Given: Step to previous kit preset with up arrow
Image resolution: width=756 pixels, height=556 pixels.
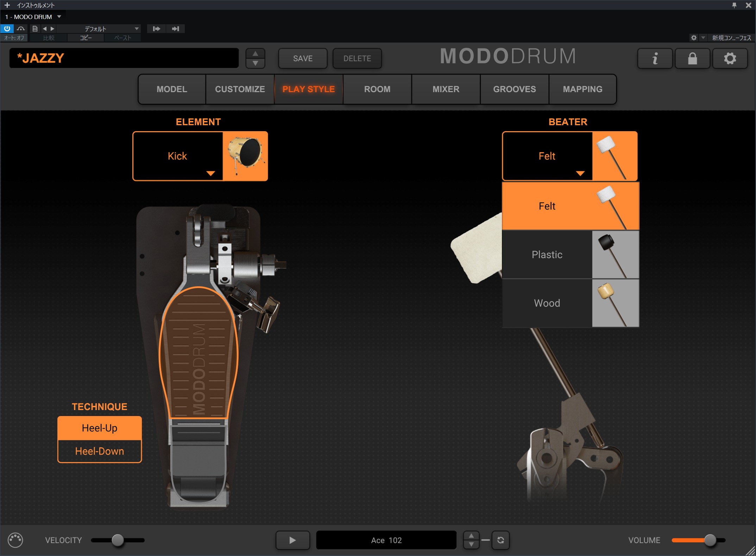Looking at the screenshot, I should pyautogui.click(x=256, y=54).
